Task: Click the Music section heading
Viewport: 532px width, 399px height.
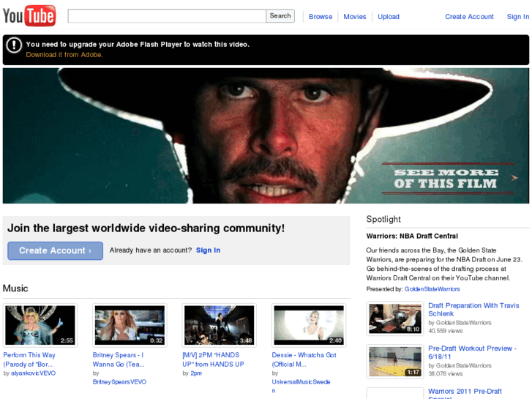Action: coord(15,288)
